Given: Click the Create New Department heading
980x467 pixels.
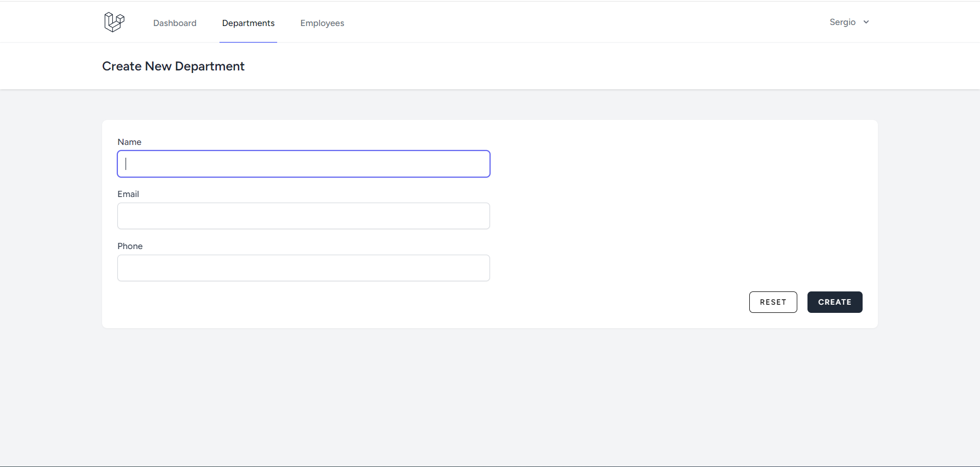Looking at the screenshot, I should (173, 66).
